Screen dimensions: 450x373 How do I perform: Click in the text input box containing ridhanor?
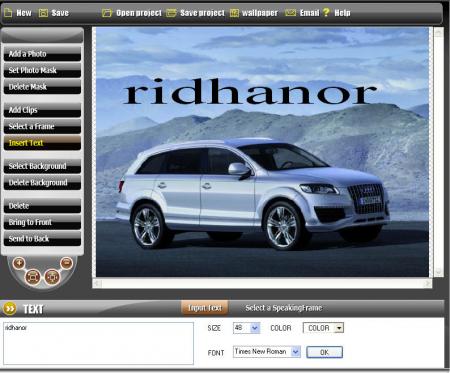99,343
